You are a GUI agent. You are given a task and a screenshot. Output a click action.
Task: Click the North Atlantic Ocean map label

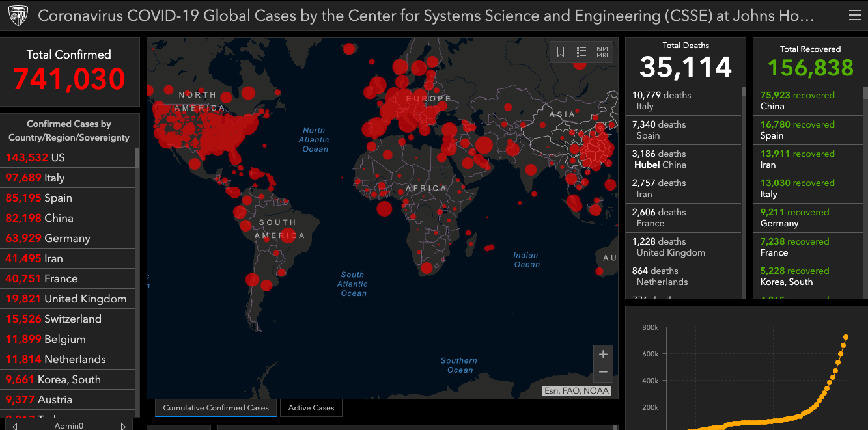[x=315, y=140]
